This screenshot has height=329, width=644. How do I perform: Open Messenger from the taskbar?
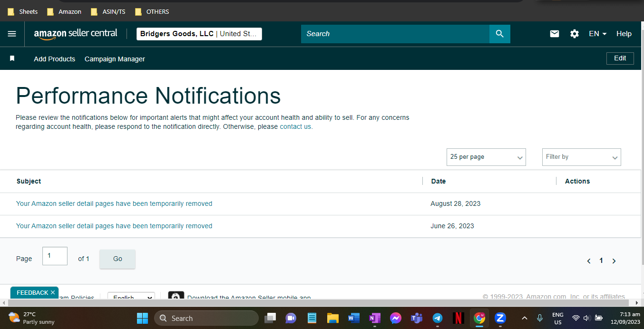[x=396, y=318]
